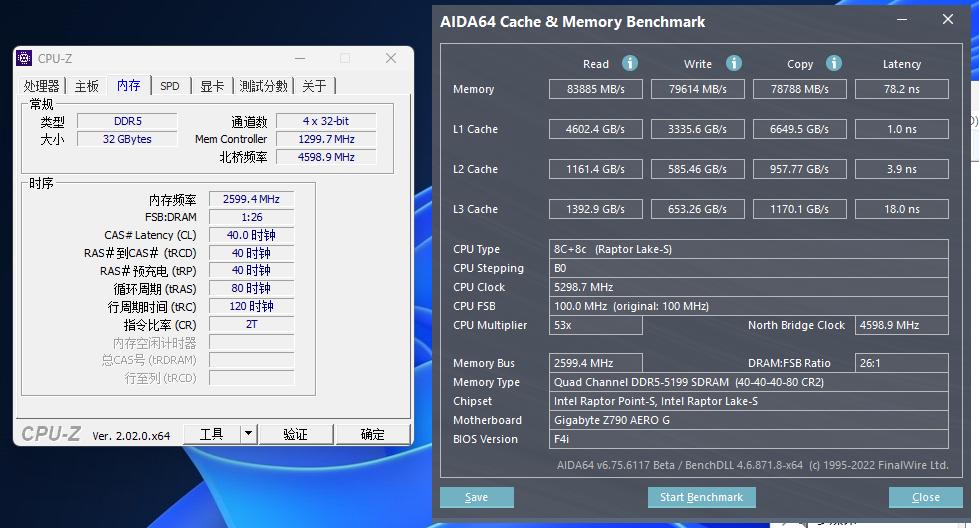This screenshot has height=528, width=979.
Task: Click the Memory Write 79614 MB/s field
Action: point(697,89)
